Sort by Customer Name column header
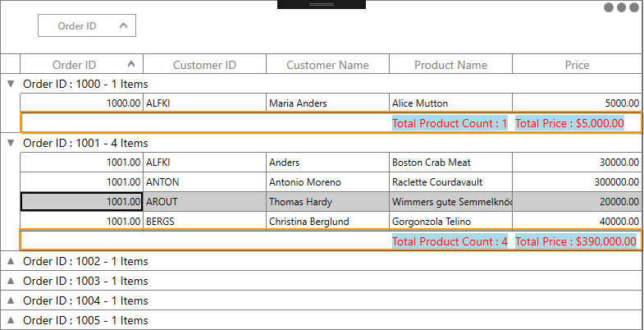Image resolution: width=644 pixels, height=330 pixels. 327,65
